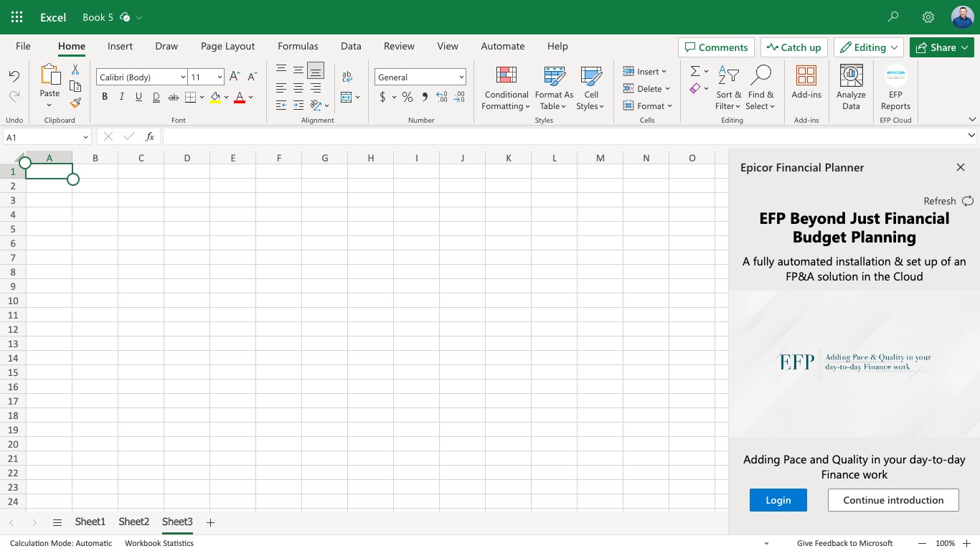Decrease decimal places
This screenshot has height=551, width=980.
(459, 97)
